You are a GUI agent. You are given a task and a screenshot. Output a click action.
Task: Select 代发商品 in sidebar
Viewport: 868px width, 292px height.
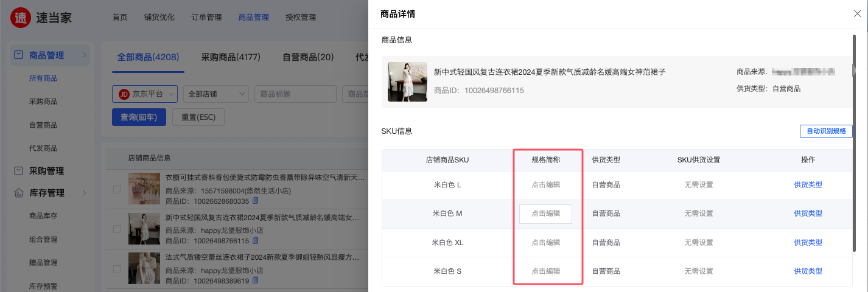click(x=43, y=148)
